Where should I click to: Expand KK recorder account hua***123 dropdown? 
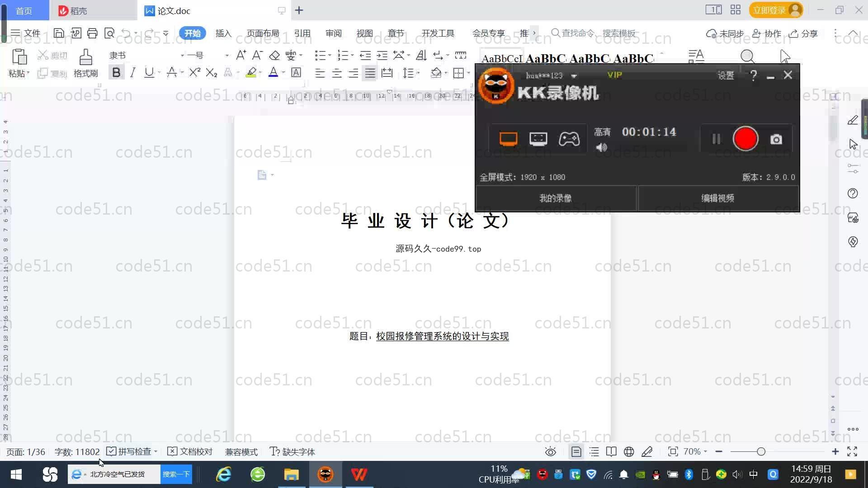pyautogui.click(x=574, y=76)
